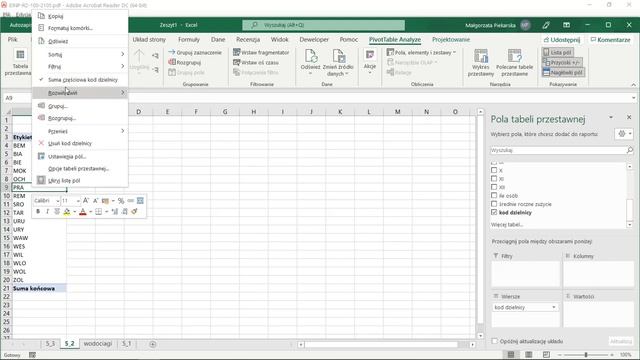Image resolution: width=640 pixels, height=360 pixels.
Task: Open the Calibri font dropdown in mini toolbar
Action: point(58,201)
